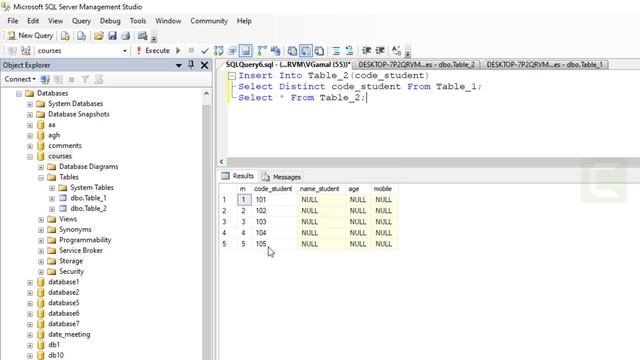Screen dimensions: 640x360
Task: Open the courses database dropdown
Action: pos(124,51)
